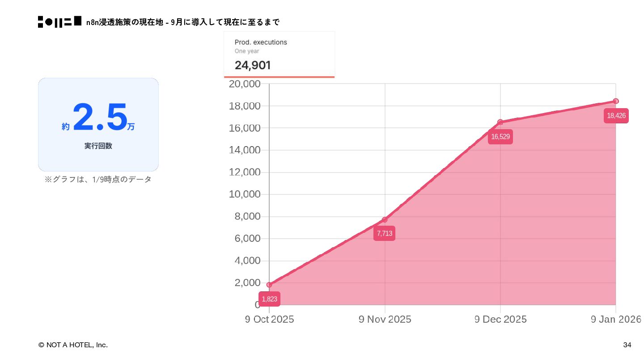Click the 1/9時点のデータ graph note
Screen dimensions: 644x362
coord(98,179)
